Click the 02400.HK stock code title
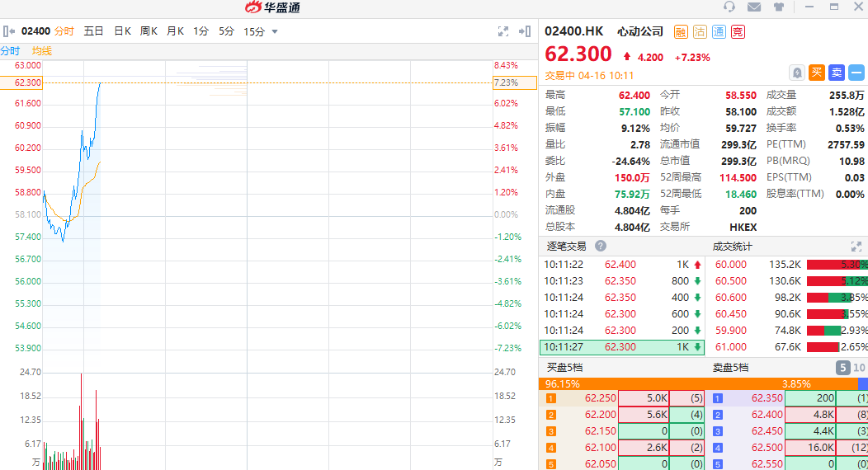The image size is (868, 470). [x=574, y=31]
